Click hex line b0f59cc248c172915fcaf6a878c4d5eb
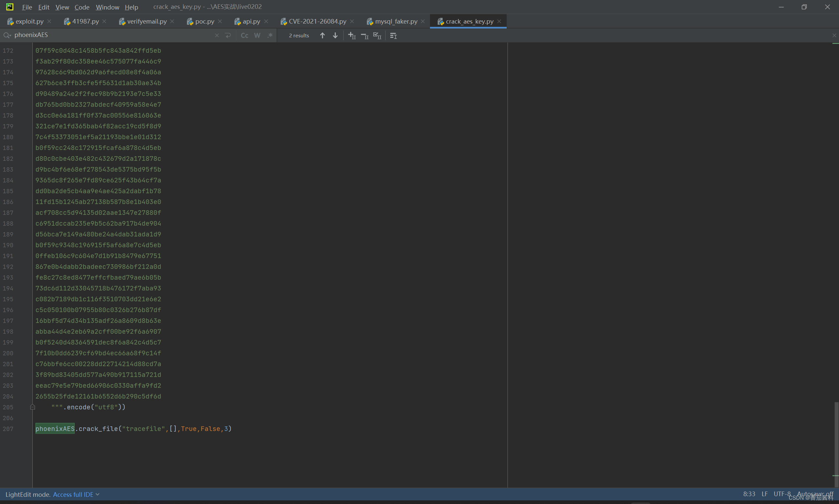Image resolution: width=839 pixels, height=504 pixels. (x=98, y=148)
